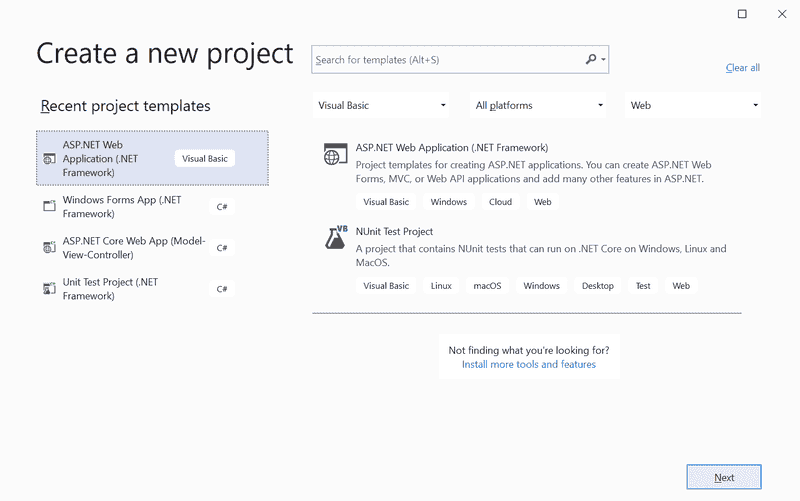Select recent ASP.NET Web Application (.NET Framework) template
800x501 pixels.
coord(153,158)
